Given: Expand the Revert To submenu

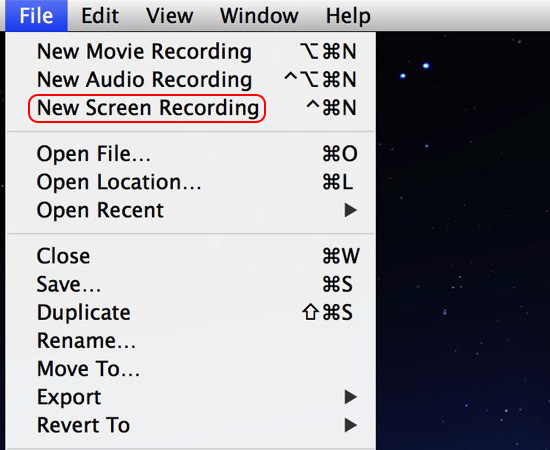Looking at the screenshot, I should coord(191,425).
